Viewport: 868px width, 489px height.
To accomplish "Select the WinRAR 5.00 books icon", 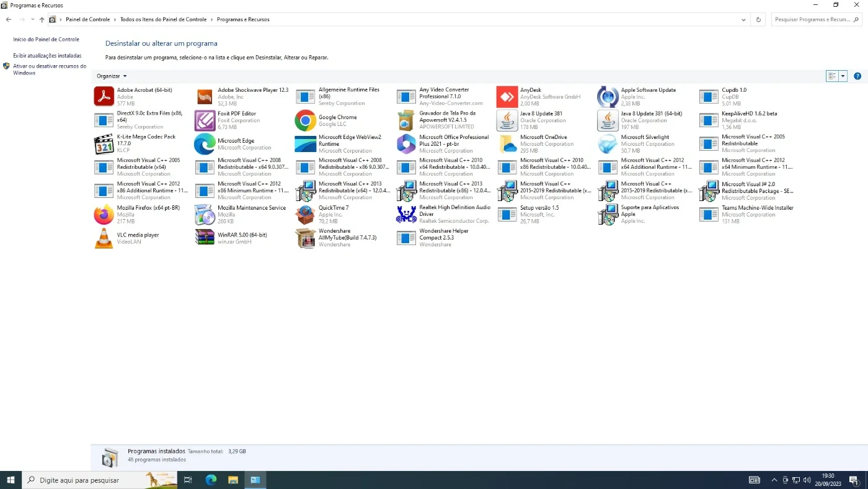I will (205, 238).
